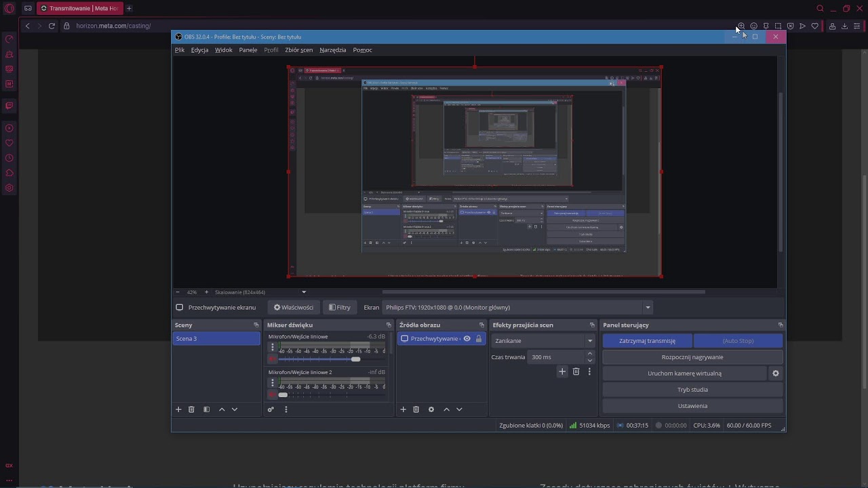
Task: Open advanced audio properties gear icon
Action: (271, 409)
